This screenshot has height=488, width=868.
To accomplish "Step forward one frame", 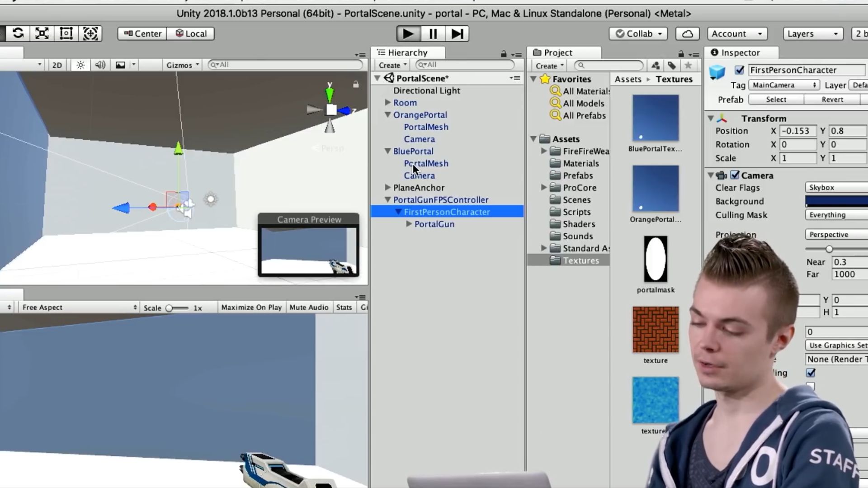I will (x=457, y=33).
